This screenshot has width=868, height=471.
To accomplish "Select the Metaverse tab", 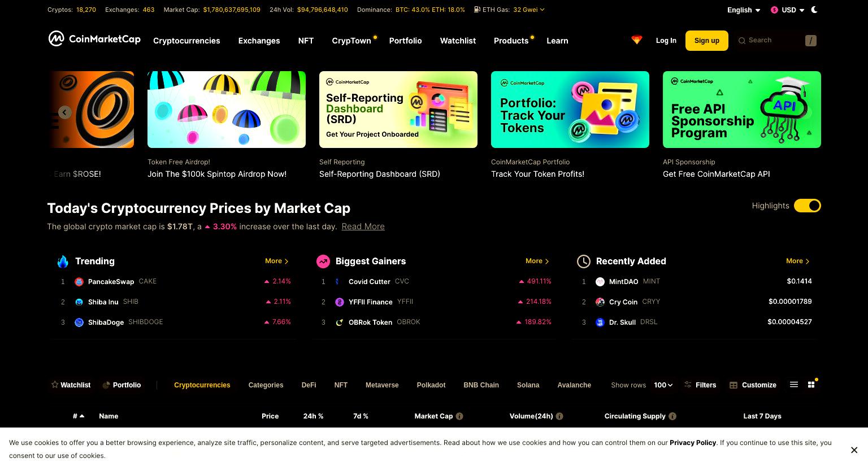I will [382, 385].
